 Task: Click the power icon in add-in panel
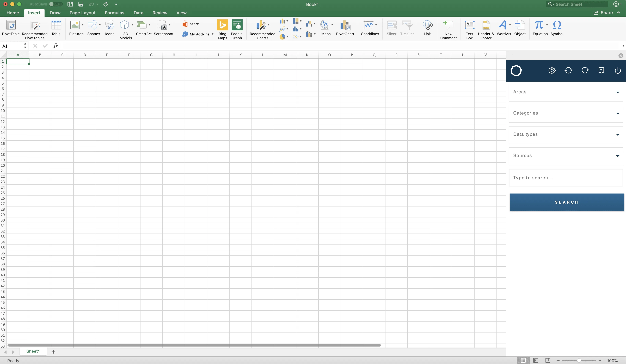(618, 71)
